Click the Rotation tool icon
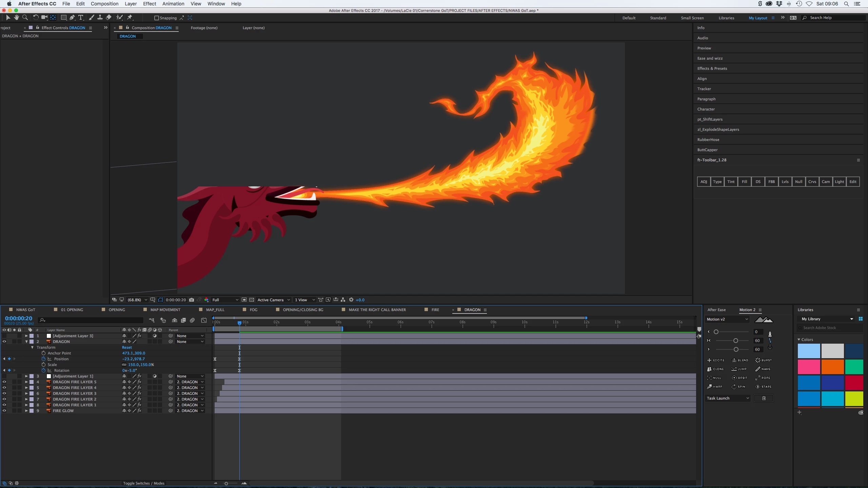868x488 pixels. (36, 18)
